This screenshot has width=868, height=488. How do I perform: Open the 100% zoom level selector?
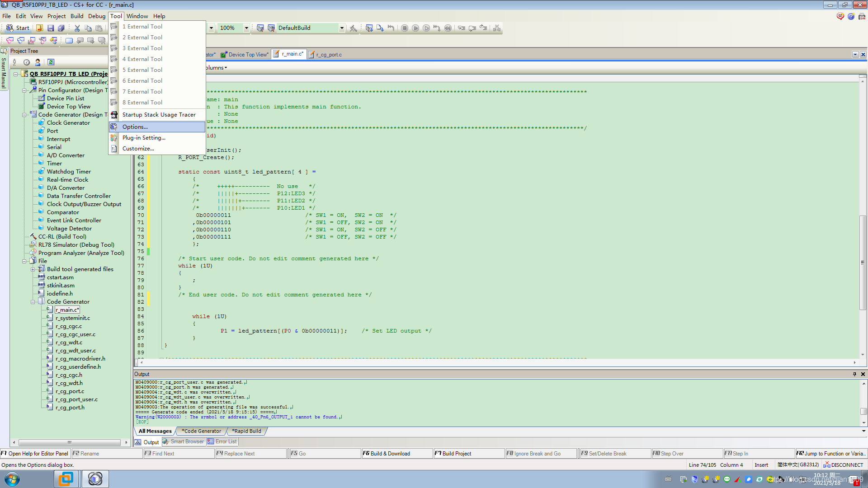(x=246, y=28)
